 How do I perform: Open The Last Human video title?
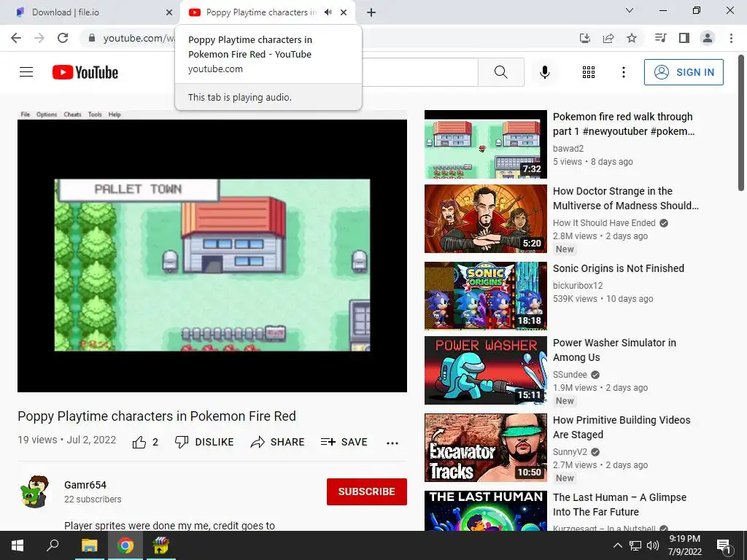coord(619,505)
